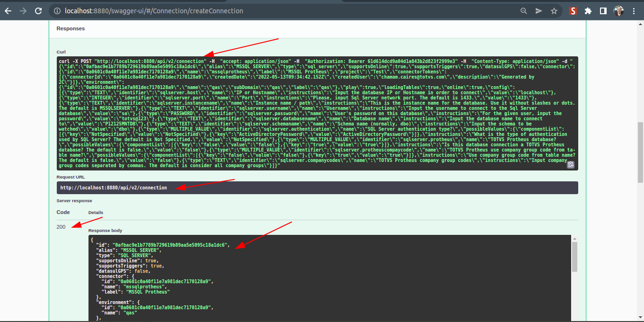Go back to the previous browser page

click(x=8, y=10)
